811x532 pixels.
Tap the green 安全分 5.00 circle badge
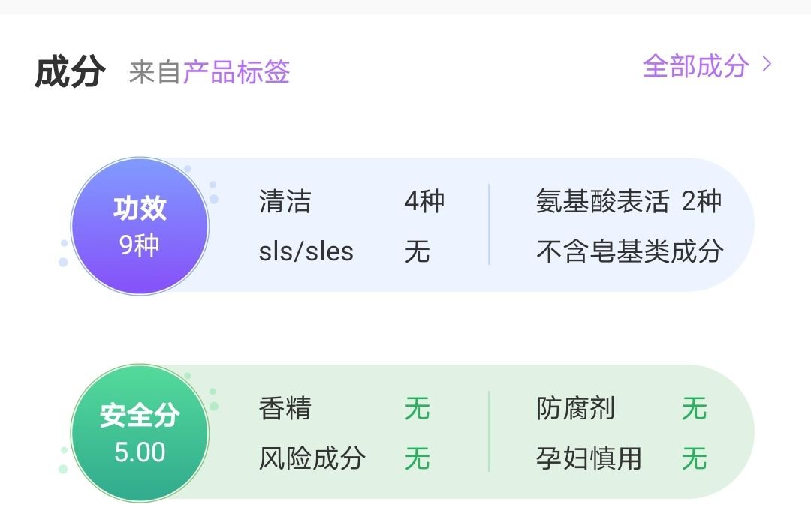140,433
